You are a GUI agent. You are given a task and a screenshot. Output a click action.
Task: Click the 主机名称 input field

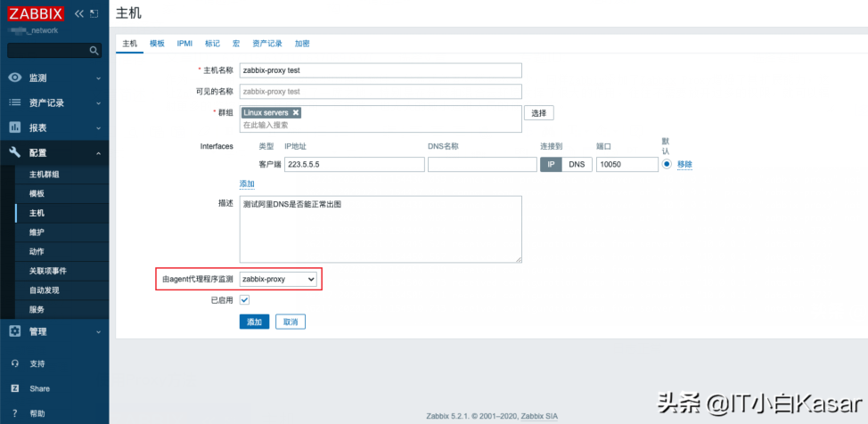coord(381,70)
